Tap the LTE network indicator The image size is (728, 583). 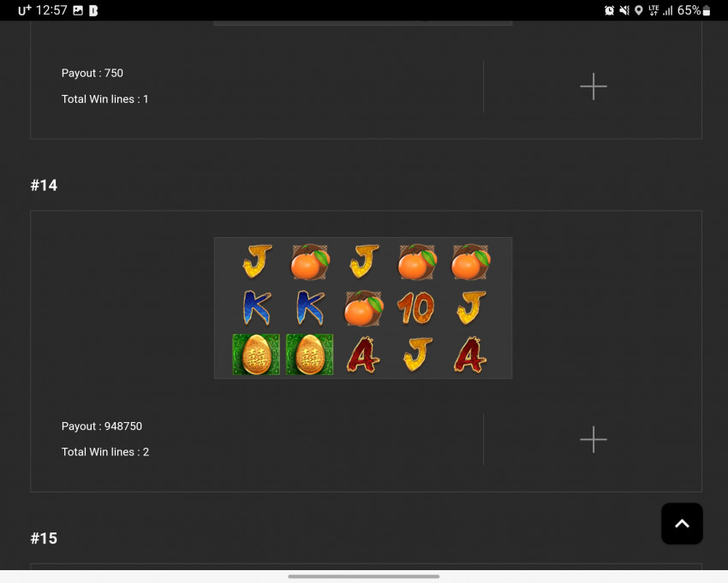653,10
